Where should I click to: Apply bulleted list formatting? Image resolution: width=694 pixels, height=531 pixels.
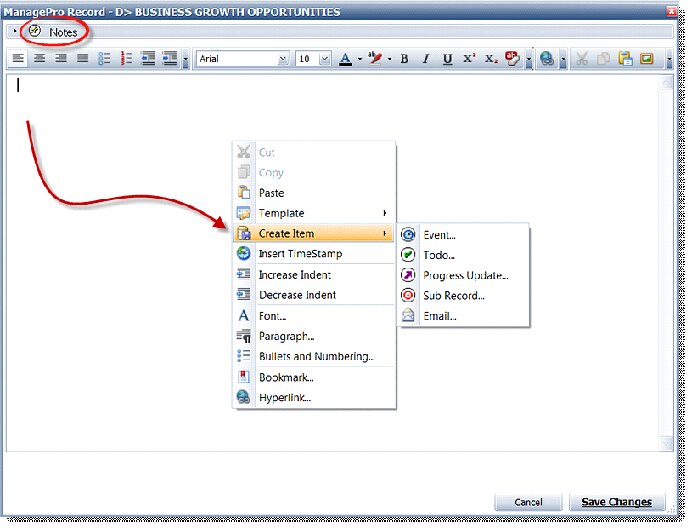[x=104, y=58]
